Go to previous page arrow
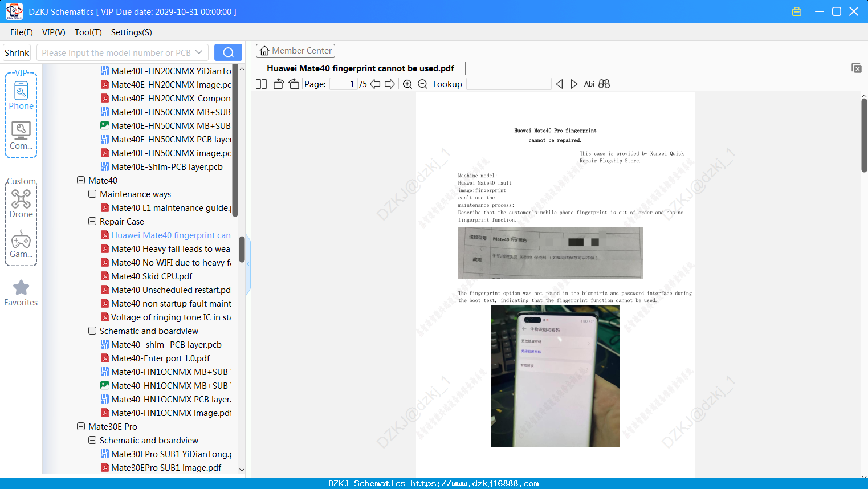 click(x=375, y=84)
